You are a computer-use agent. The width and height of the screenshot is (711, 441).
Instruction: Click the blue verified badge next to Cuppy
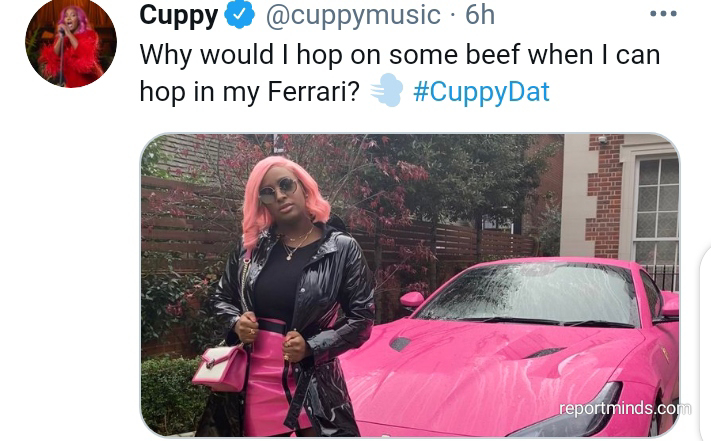point(239,15)
